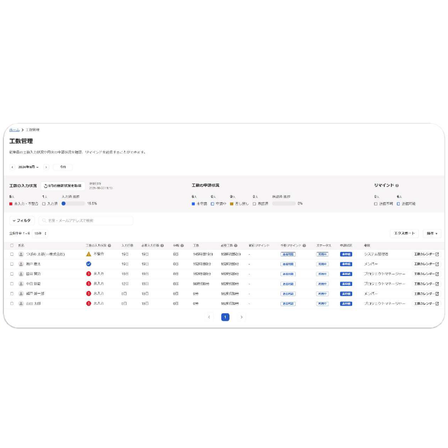Click the info icon on the 休暇 column header
448x448 pixels.
[182, 246]
